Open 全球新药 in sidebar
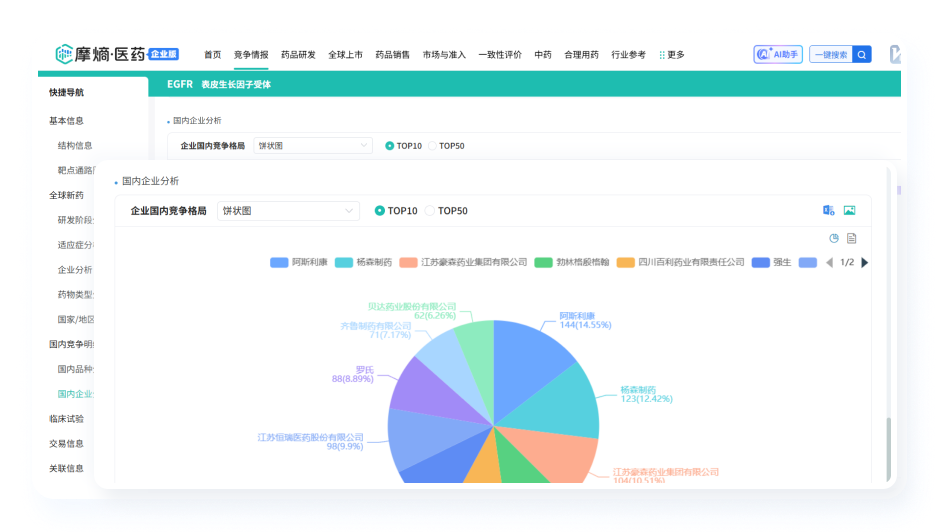The width and height of the screenshot is (940, 532). [66, 195]
